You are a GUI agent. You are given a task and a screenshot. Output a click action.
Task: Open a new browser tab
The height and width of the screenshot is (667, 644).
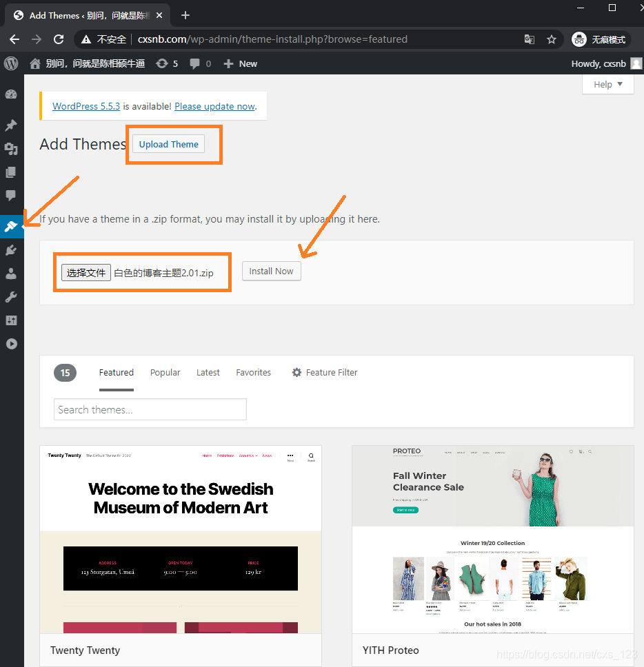pyautogui.click(x=185, y=15)
